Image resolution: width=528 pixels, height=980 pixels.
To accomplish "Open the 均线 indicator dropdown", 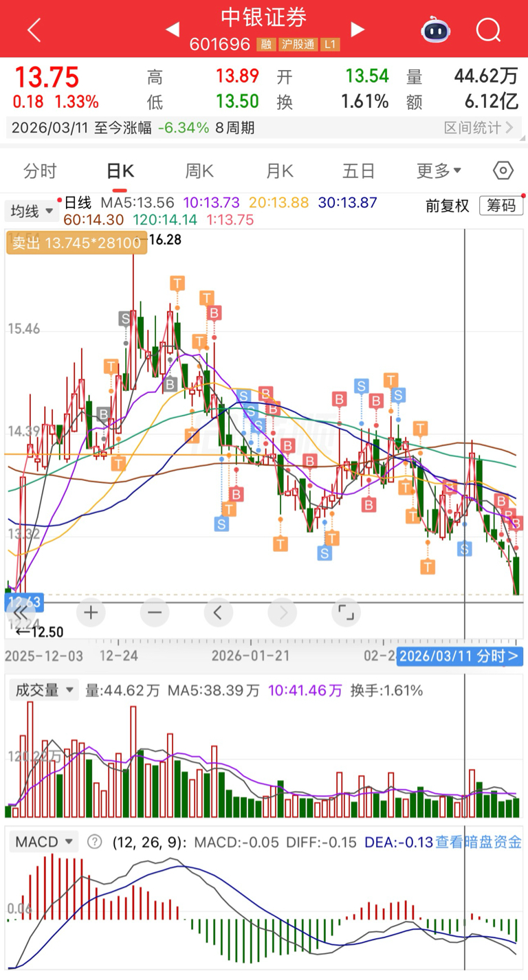I will tap(32, 211).
